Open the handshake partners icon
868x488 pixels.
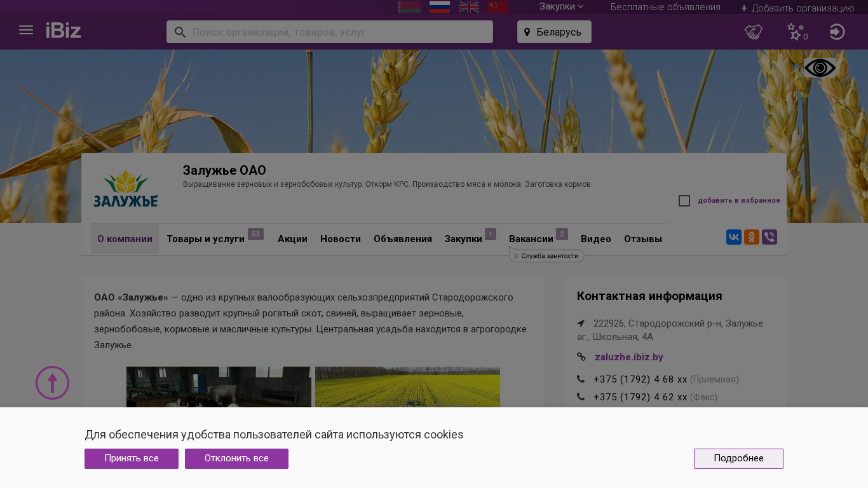(754, 32)
